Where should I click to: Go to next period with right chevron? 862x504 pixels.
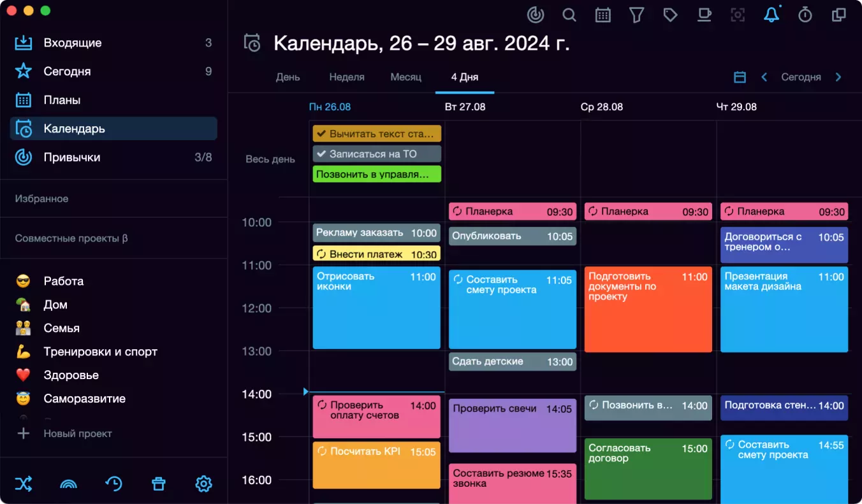coord(838,77)
